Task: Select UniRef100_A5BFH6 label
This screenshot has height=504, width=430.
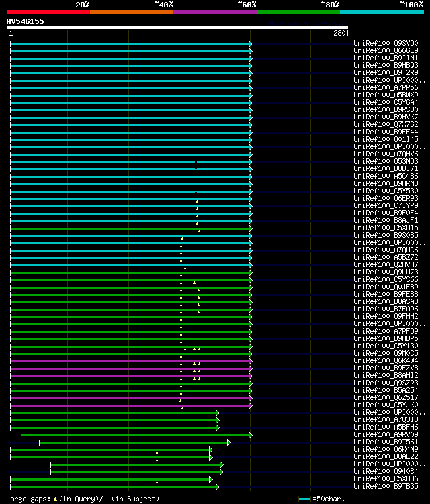Action: (x=386, y=427)
